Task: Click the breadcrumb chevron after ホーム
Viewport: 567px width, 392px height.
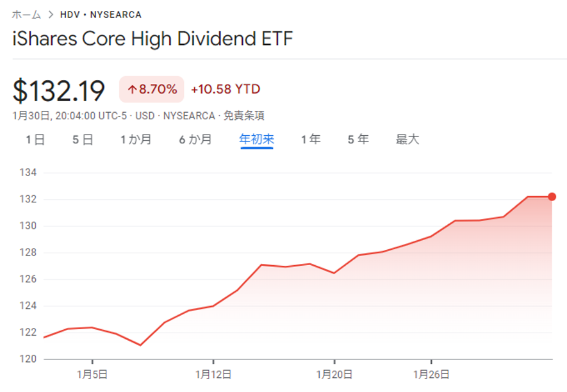Action: 50,14
